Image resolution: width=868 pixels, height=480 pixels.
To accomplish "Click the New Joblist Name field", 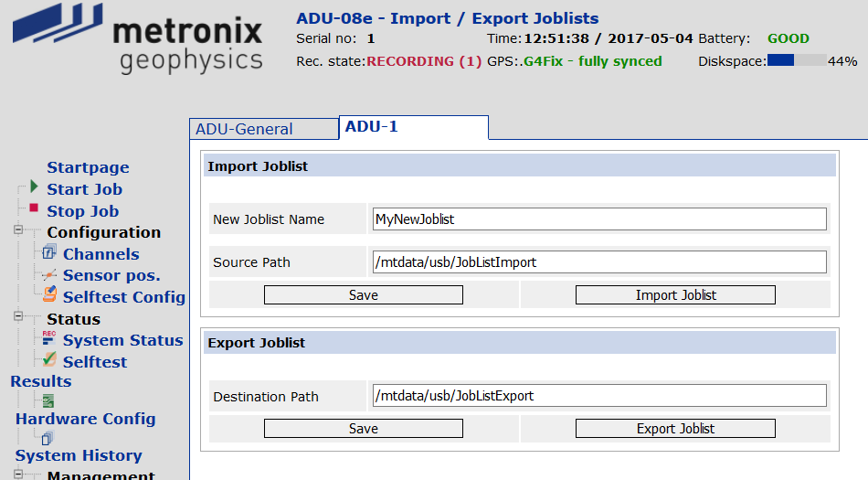I will (x=599, y=219).
